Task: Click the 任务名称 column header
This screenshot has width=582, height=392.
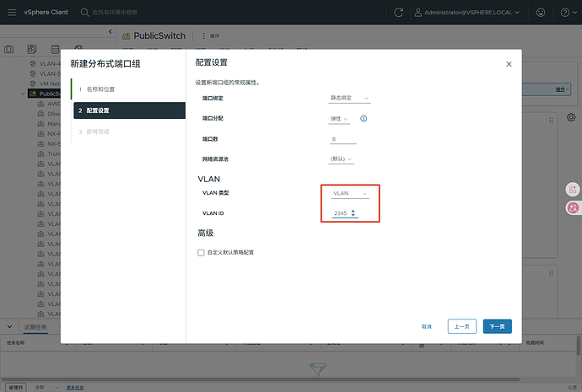Action: pyautogui.click(x=15, y=342)
